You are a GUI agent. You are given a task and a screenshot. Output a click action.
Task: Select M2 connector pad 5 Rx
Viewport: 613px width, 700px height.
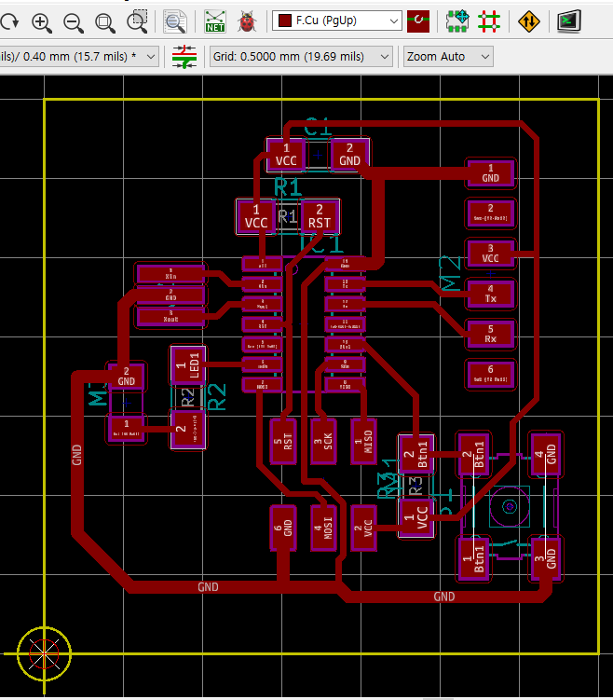click(x=490, y=334)
